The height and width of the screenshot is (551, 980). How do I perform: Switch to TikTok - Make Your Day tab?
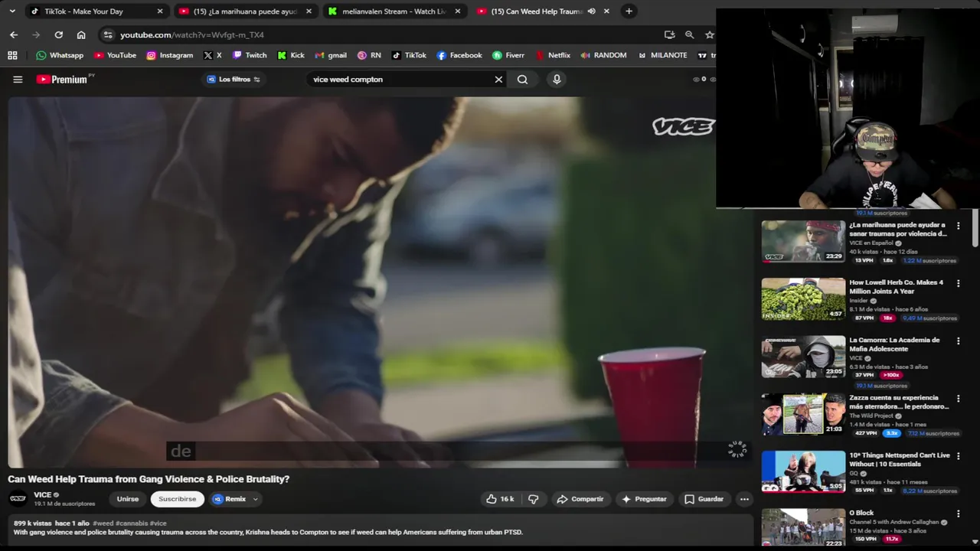coord(96,11)
